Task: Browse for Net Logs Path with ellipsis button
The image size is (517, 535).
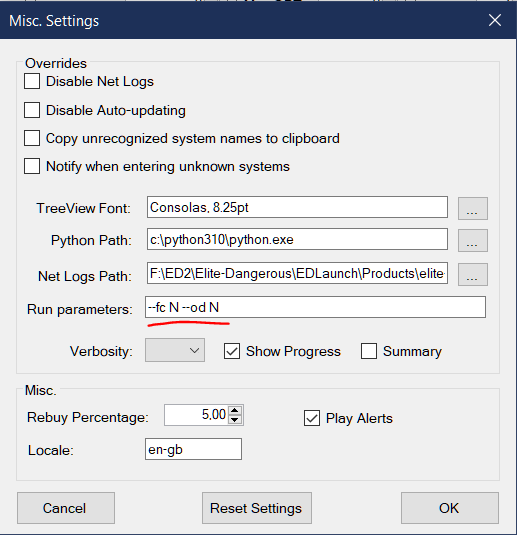Action: 473,274
